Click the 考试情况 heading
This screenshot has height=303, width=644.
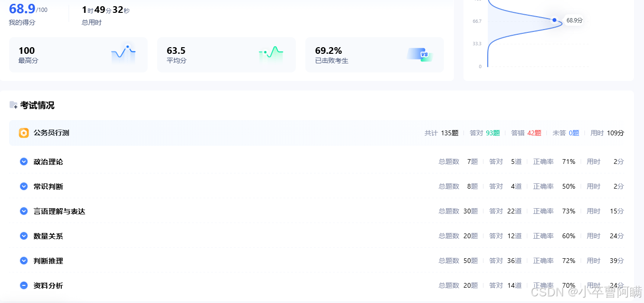click(37, 105)
